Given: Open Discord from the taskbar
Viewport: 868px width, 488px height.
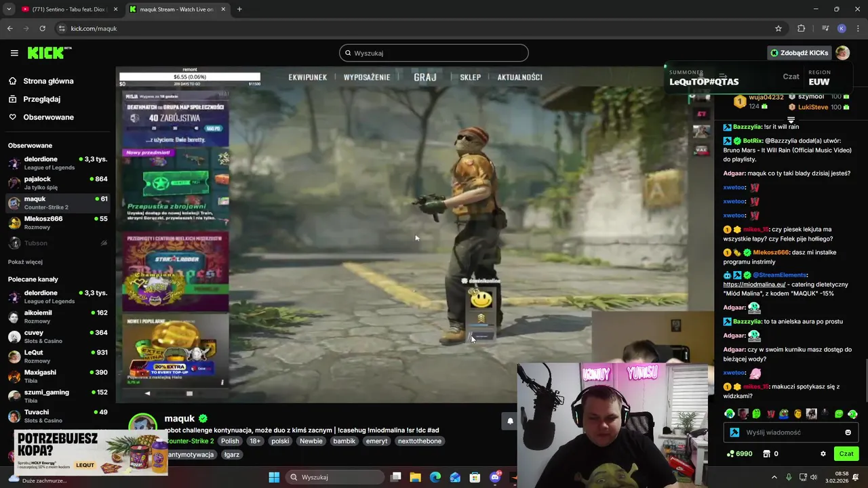Looking at the screenshot, I should [496, 477].
